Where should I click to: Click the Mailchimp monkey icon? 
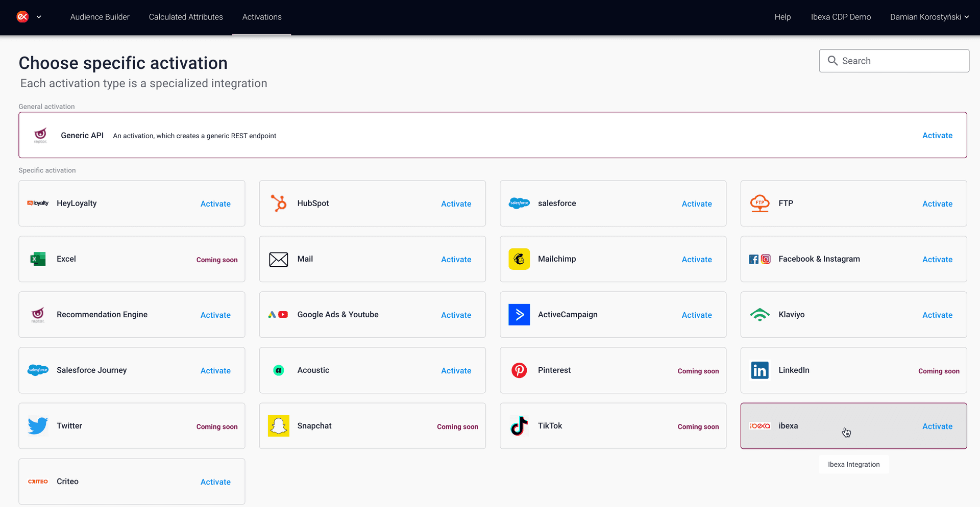pos(519,259)
